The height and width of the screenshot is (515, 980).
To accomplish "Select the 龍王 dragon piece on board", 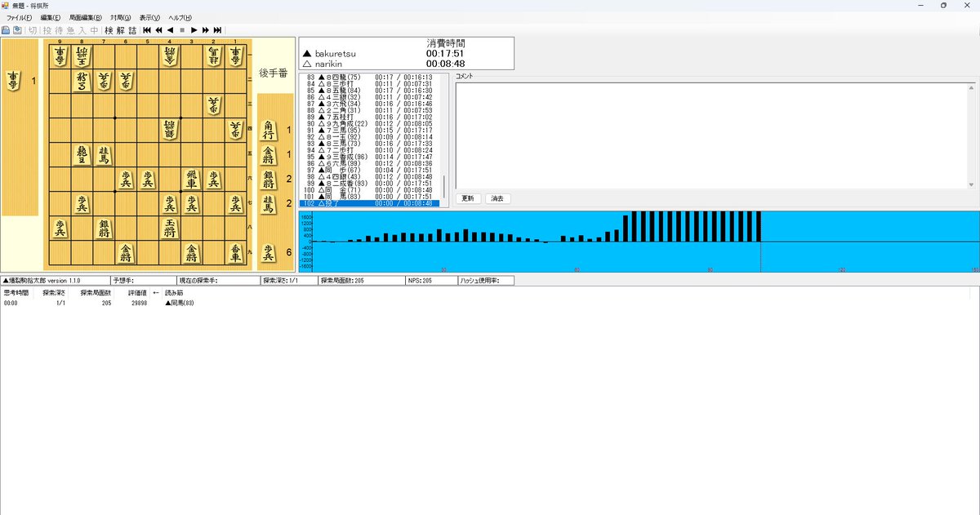I will point(82,154).
